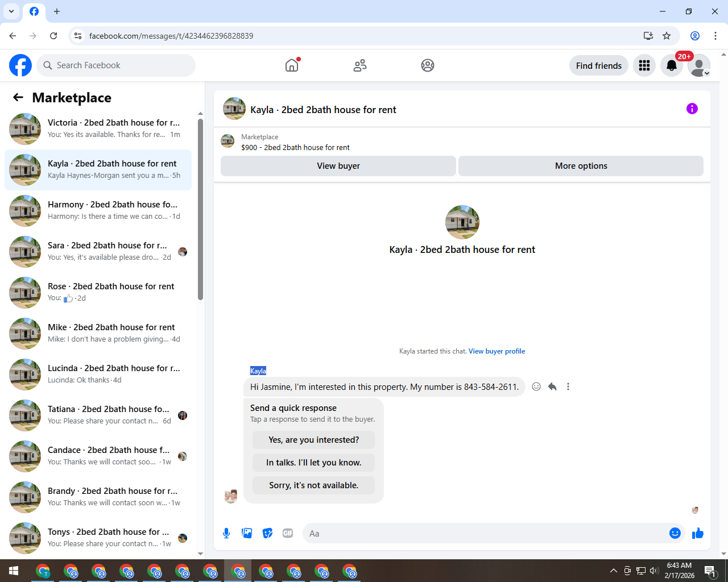Click the browser back arrow

tap(13, 36)
